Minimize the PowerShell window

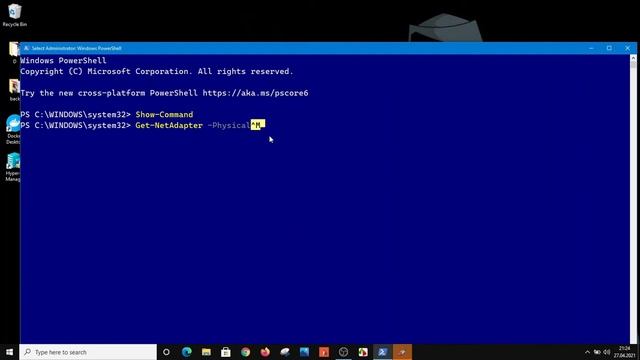(x=591, y=48)
